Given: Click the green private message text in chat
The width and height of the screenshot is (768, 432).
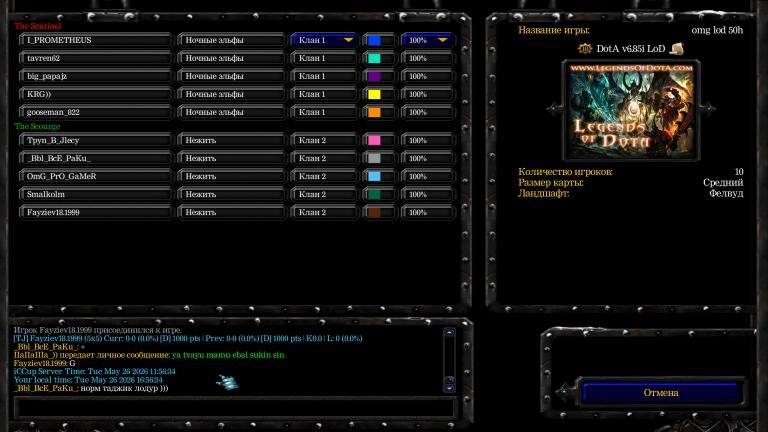Looking at the screenshot, I should [228, 355].
